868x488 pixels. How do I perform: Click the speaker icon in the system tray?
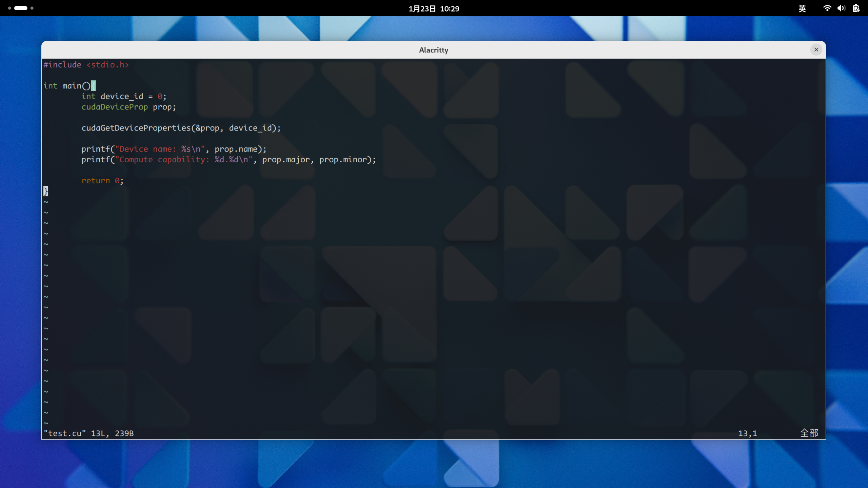(841, 8)
